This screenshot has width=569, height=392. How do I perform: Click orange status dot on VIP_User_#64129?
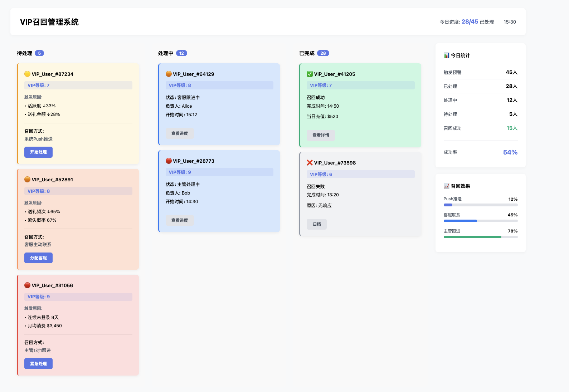pyautogui.click(x=169, y=74)
